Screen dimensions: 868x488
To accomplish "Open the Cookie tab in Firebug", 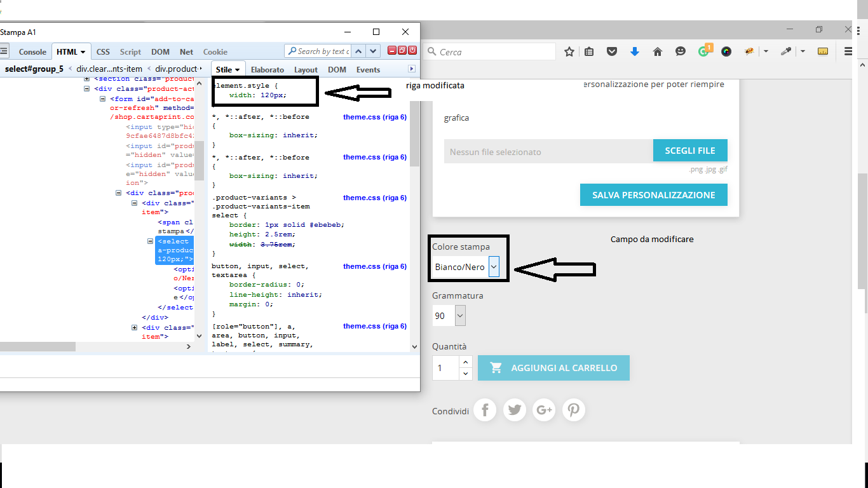I will click(x=215, y=52).
